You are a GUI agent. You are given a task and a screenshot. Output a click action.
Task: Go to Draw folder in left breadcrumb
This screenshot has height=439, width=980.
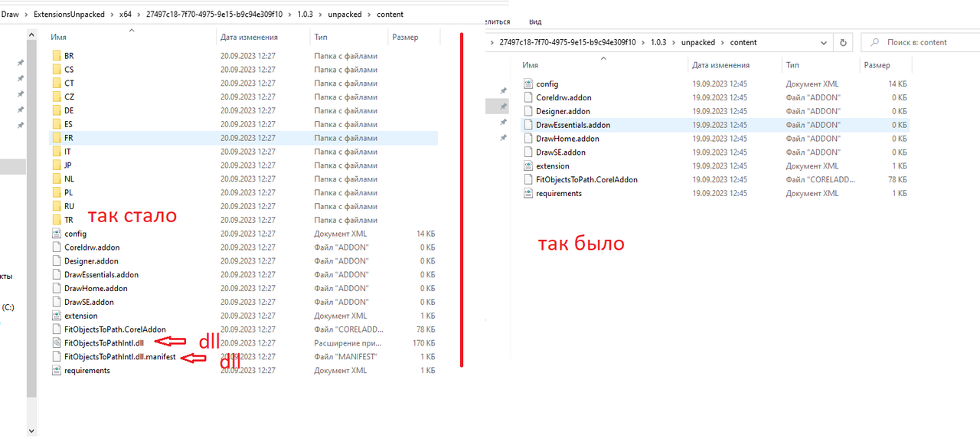point(10,15)
